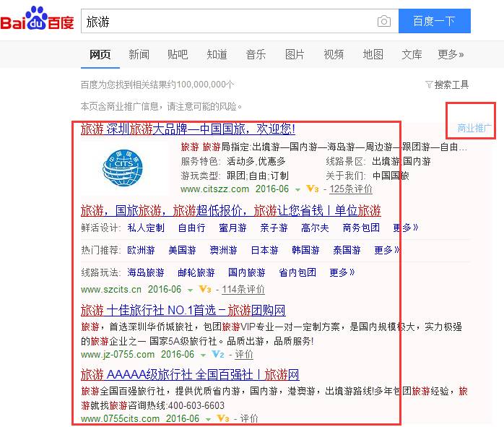The height and width of the screenshot is (427, 504).
Task: Open the 省内包团 sublink
Action: click(297, 272)
